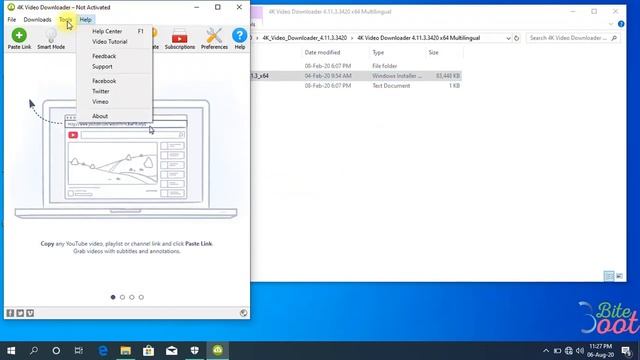Open the Tools menu
This screenshot has height=360, width=640.
[x=65, y=20]
